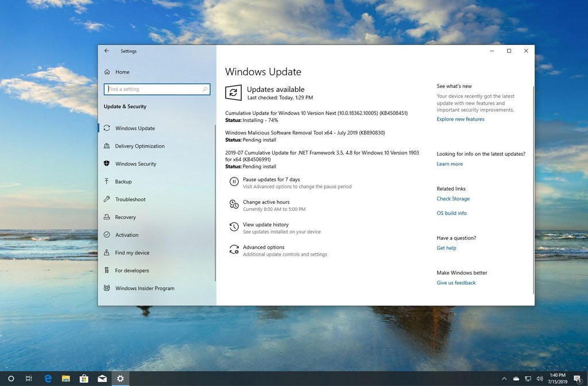Open the Windows Security section
The image size is (588, 386).
pos(136,164)
